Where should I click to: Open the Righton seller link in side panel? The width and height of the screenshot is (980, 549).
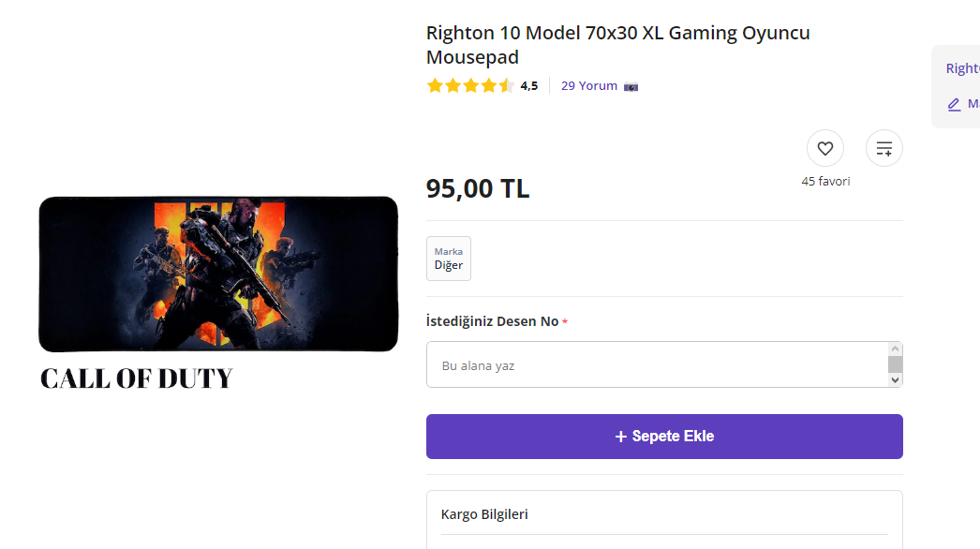[962, 68]
